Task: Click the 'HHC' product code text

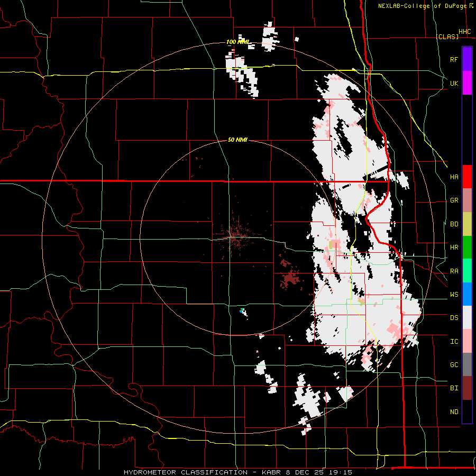Action: (x=464, y=32)
